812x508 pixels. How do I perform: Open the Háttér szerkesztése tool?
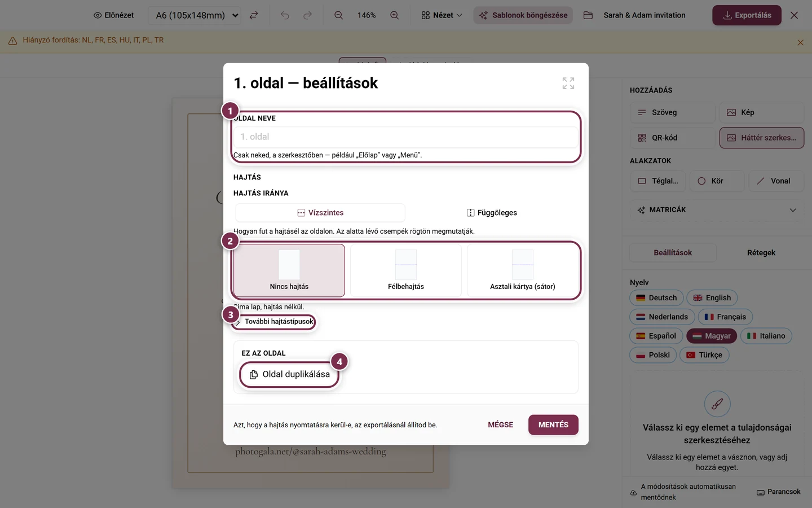click(x=762, y=138)
